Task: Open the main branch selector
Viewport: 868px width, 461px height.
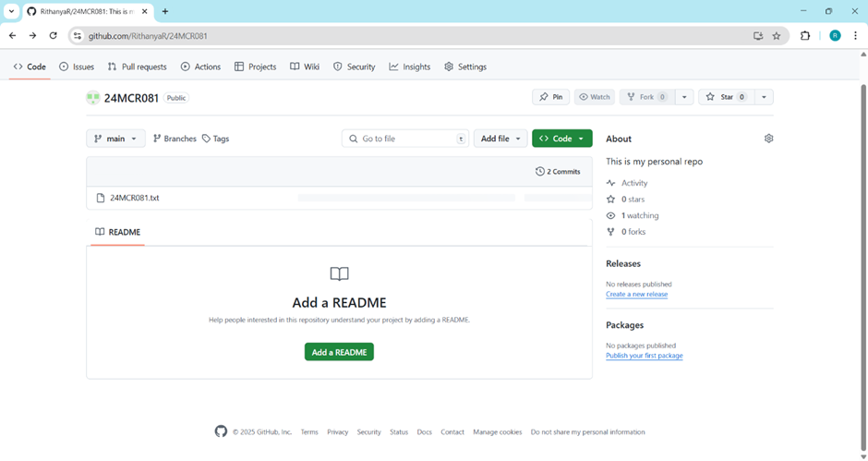Action: (115, 139)
